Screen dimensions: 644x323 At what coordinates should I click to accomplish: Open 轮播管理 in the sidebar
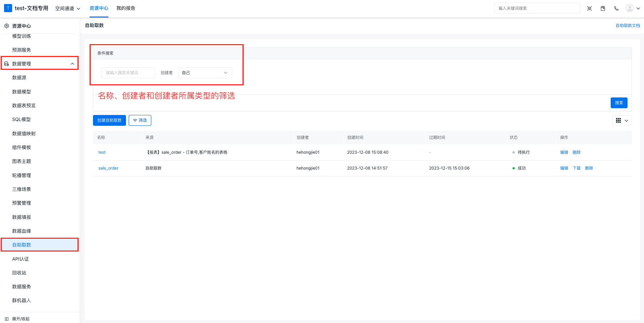click(22, 175)
